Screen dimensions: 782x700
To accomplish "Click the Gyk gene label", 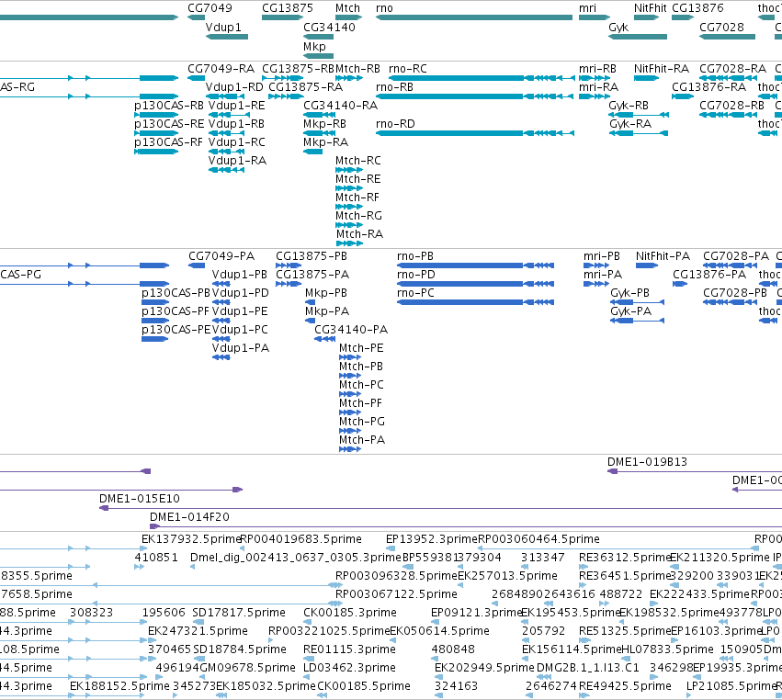I will pyautogui.click(x=618, y=27).
